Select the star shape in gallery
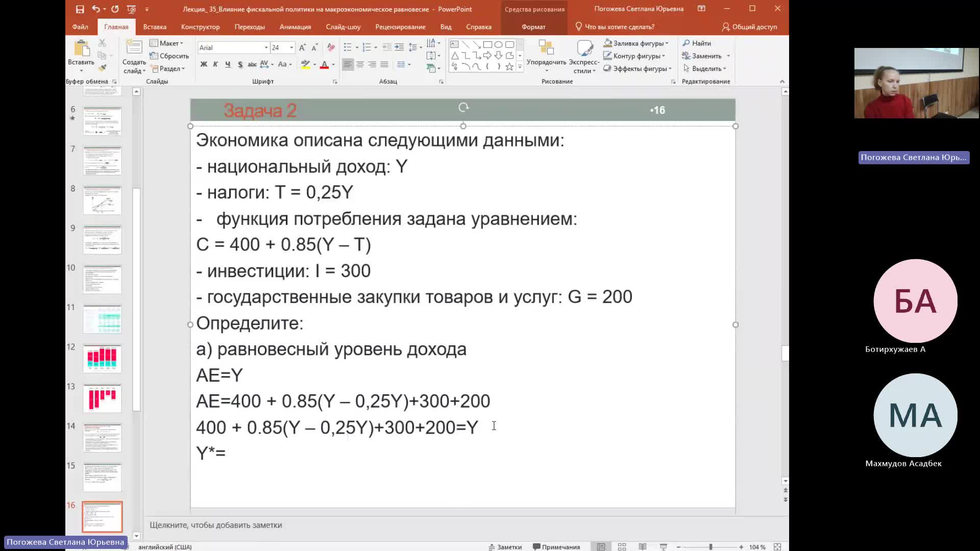 coord(509,66)
